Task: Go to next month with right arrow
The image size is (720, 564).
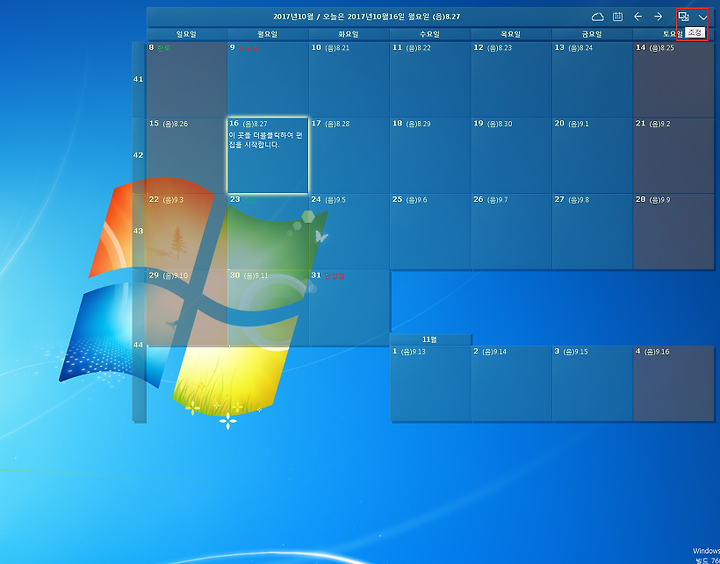Action: [658, 17]
